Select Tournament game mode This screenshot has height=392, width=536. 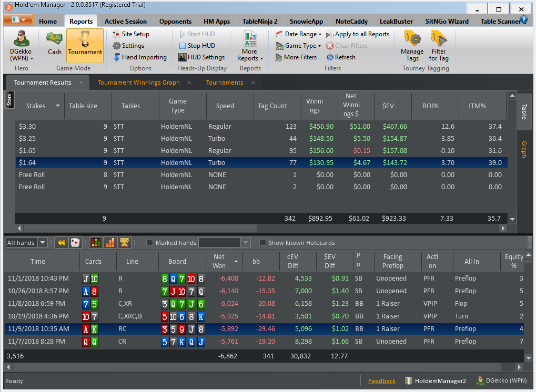85,45
